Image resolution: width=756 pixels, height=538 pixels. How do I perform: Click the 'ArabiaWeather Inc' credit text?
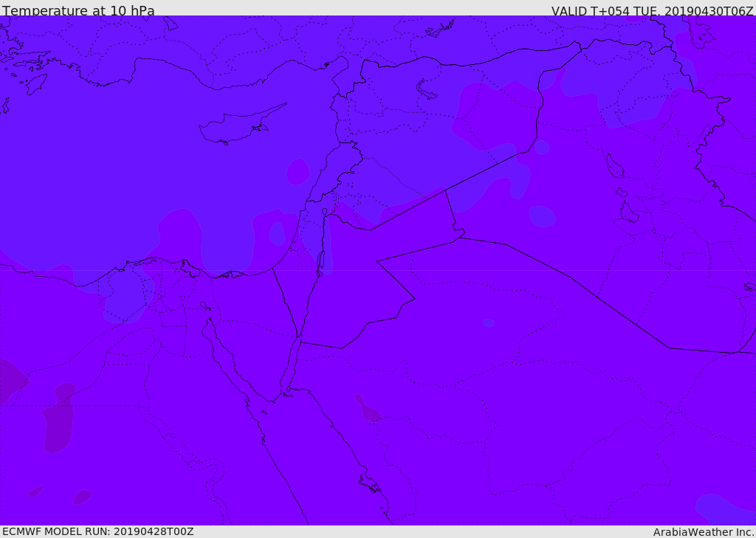(703, 532)
